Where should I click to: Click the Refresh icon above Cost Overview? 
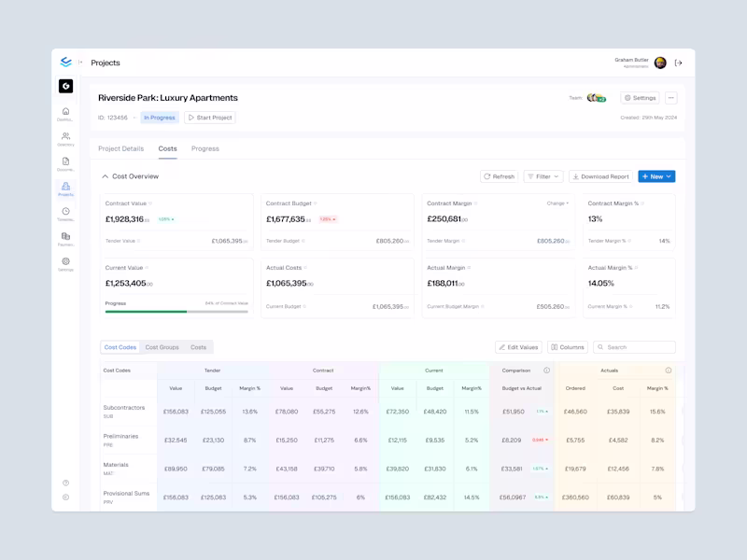487,176
